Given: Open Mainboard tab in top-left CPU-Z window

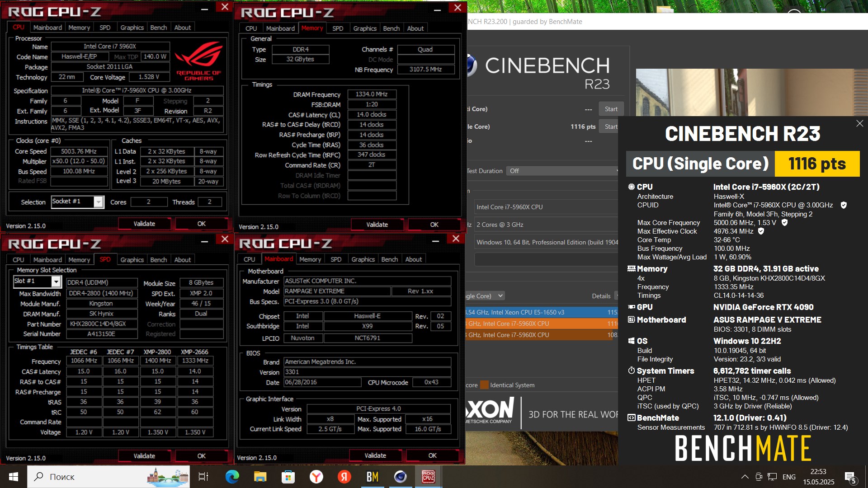Looking at the screenshot, I should [x=47, y=28].
